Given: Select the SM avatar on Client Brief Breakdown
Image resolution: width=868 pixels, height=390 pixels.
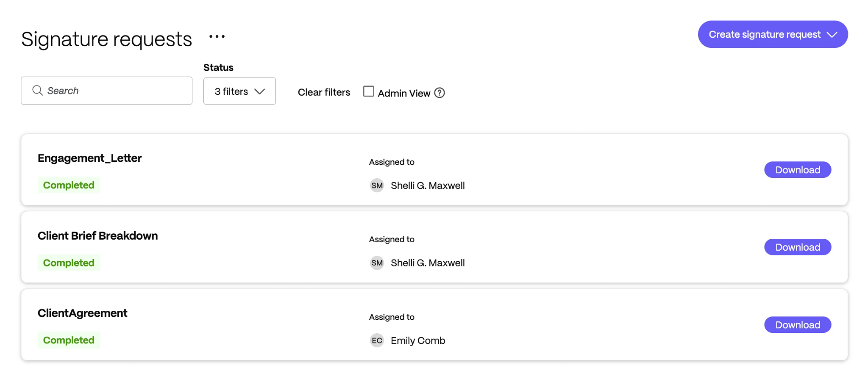Looking at the screenshot, I should click(377, 263).
